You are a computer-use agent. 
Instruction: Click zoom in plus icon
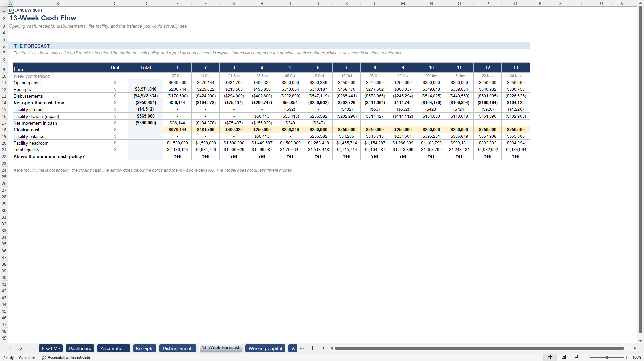pos(626,357)
